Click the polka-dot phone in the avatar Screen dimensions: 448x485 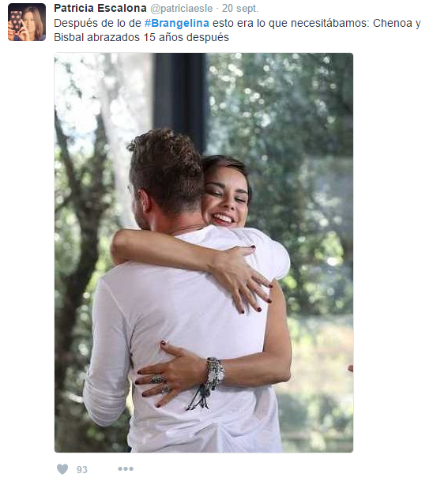pos(16,23)
